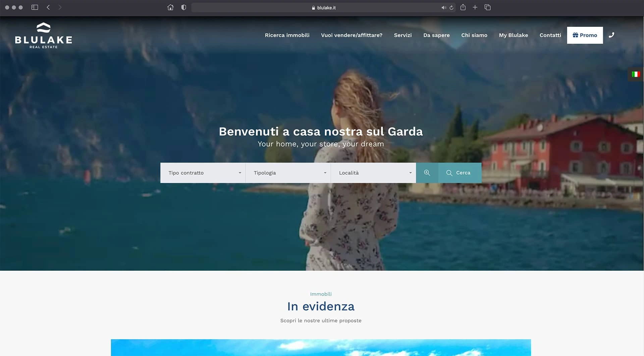644x356 pixels.
Task: Open the Vuoi vendere/affittare? menu item
Action: (x=352, y=35)
